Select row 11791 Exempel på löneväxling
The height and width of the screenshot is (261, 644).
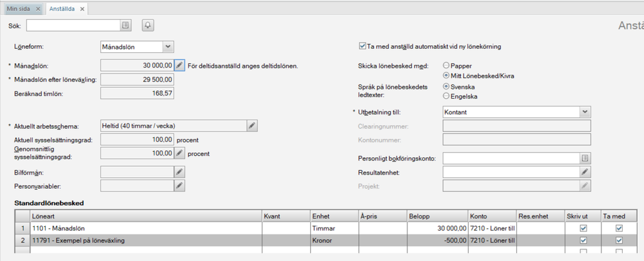(x=129, y=240)
